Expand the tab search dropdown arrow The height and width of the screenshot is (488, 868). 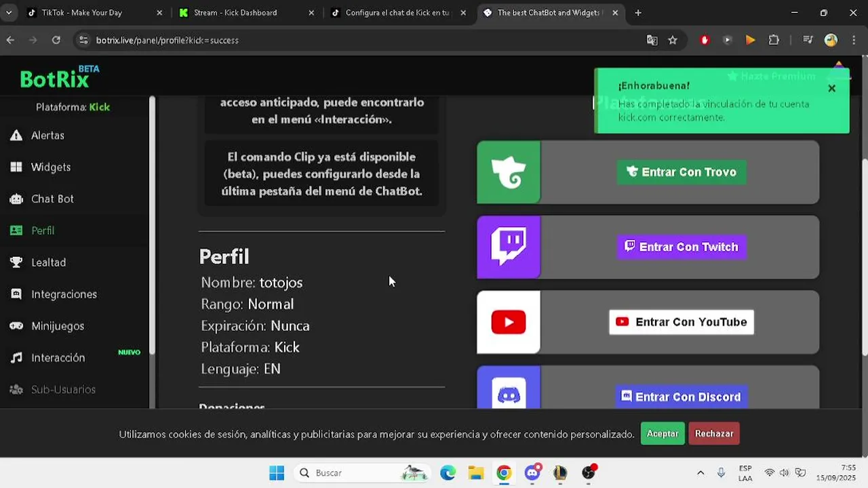pos(9,13)
